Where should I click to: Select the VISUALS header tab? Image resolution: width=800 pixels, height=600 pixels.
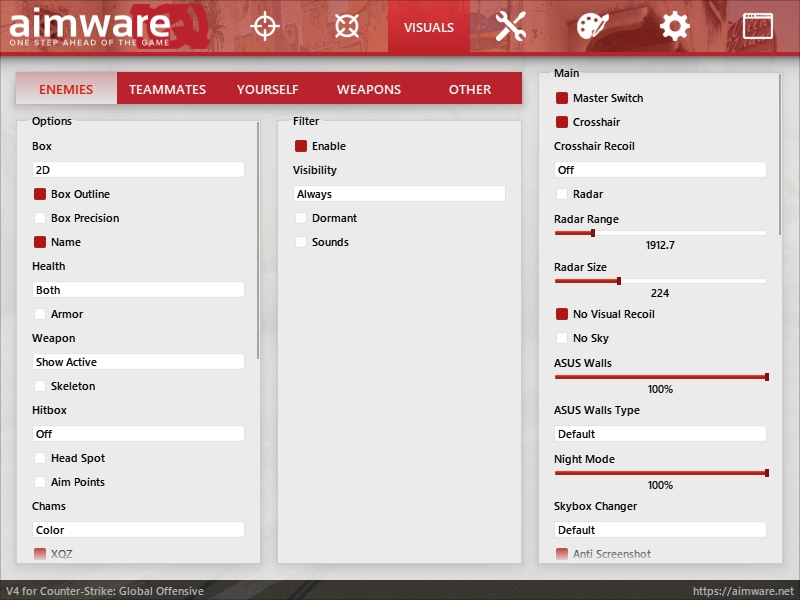point(429,27)
